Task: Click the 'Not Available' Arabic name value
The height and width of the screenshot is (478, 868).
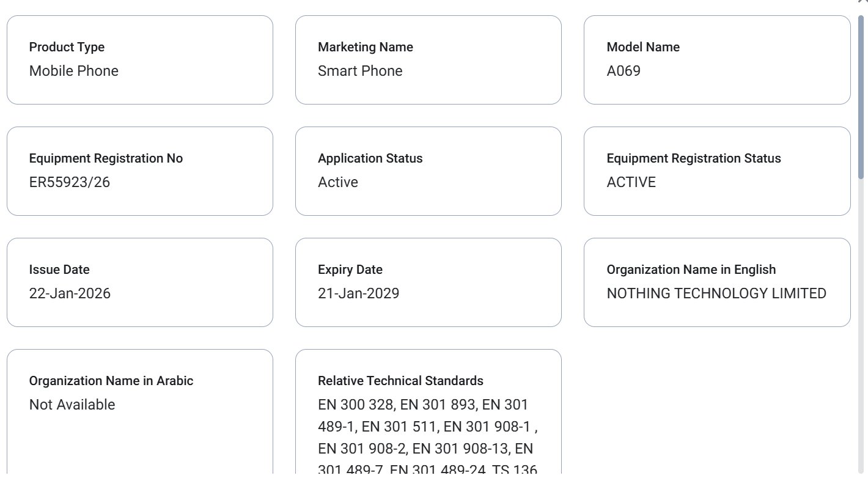Action: [72, 405]
